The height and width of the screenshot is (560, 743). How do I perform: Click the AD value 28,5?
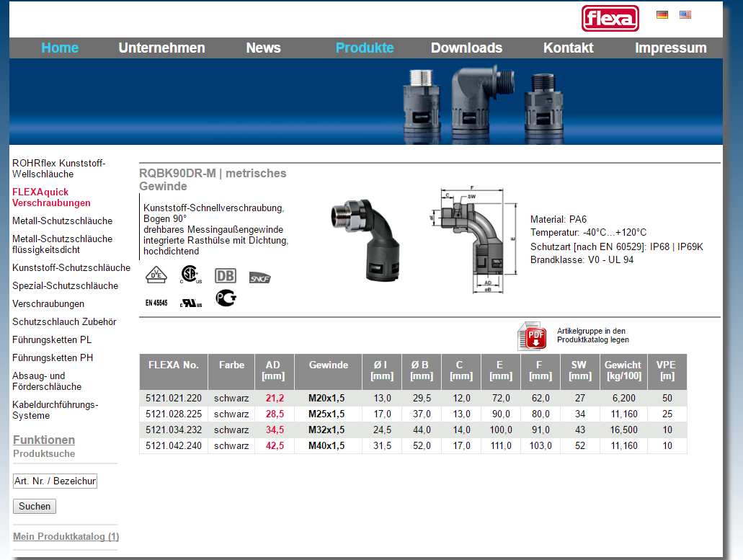(275, 414)
